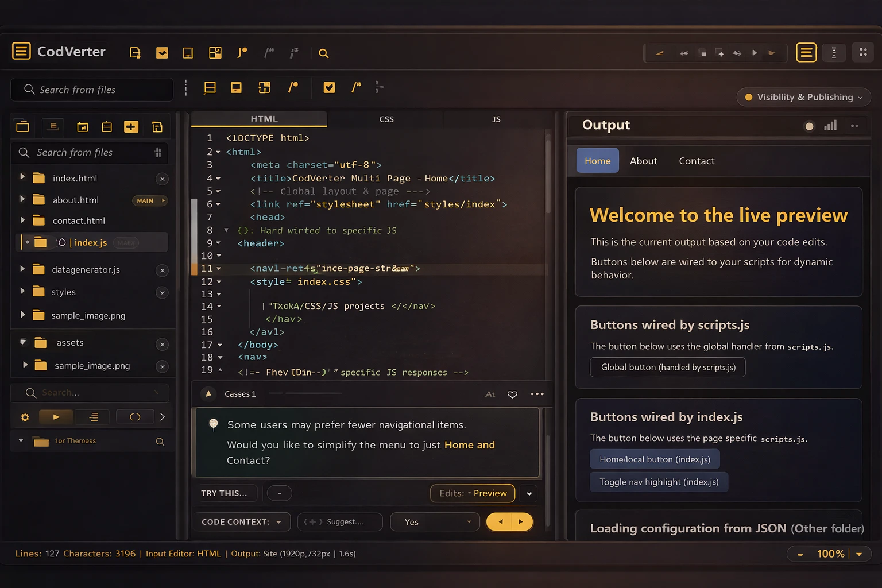Open the two-dot options in Output header
882x588 pixels.
click(x=854, y=126)
